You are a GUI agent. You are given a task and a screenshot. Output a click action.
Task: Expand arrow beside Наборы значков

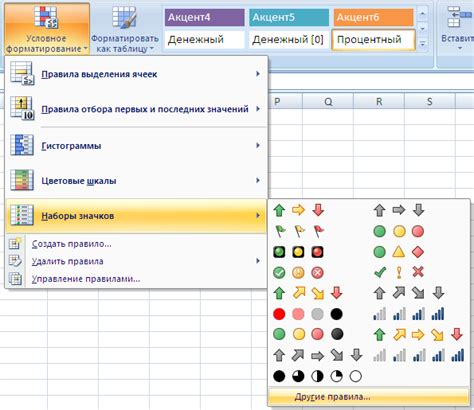coord(258,215)
